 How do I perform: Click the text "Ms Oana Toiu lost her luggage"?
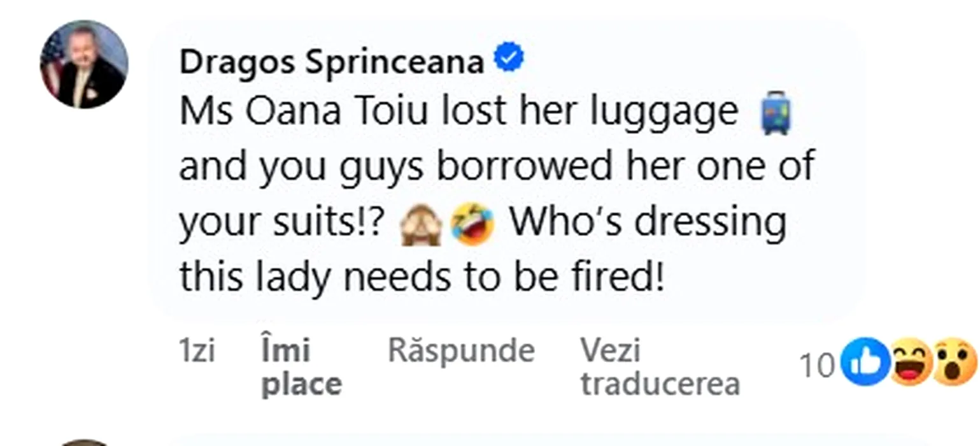click(x=458, y=112)
